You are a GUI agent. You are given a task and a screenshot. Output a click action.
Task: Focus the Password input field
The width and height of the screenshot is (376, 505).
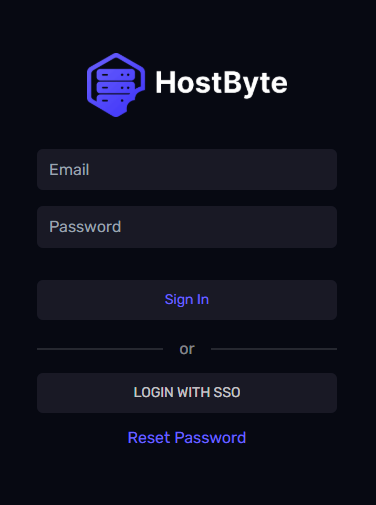187,227
